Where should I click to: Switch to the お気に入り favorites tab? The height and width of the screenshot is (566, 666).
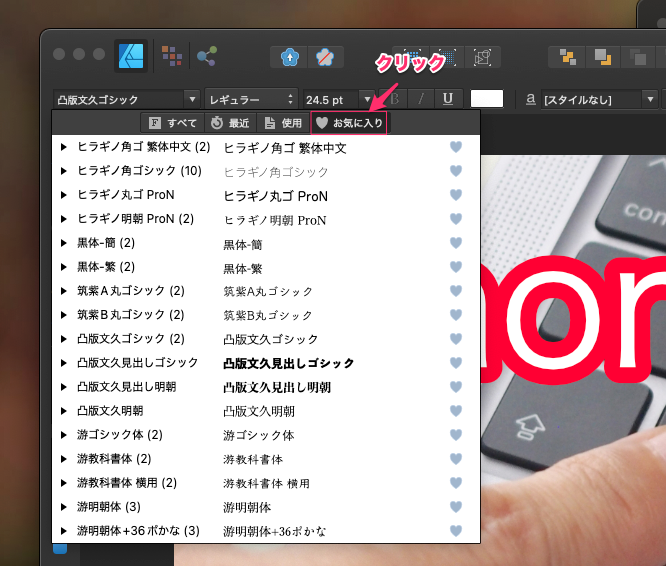point(347,123)
